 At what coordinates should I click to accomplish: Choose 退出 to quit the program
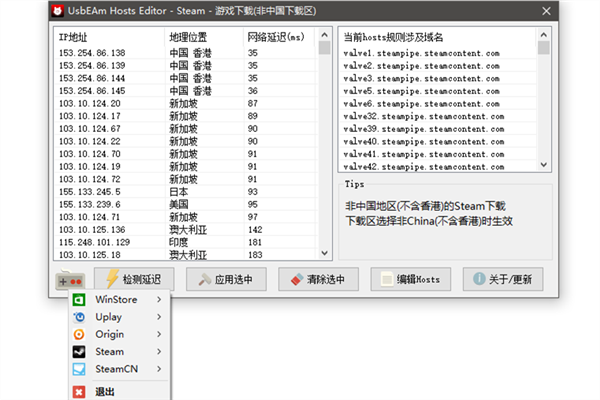coord(119,392)
